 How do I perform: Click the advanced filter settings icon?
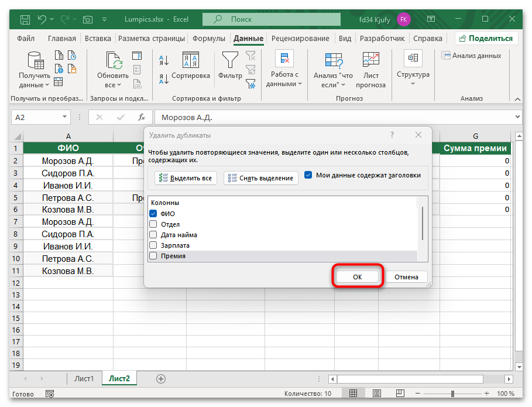(251, 84)
